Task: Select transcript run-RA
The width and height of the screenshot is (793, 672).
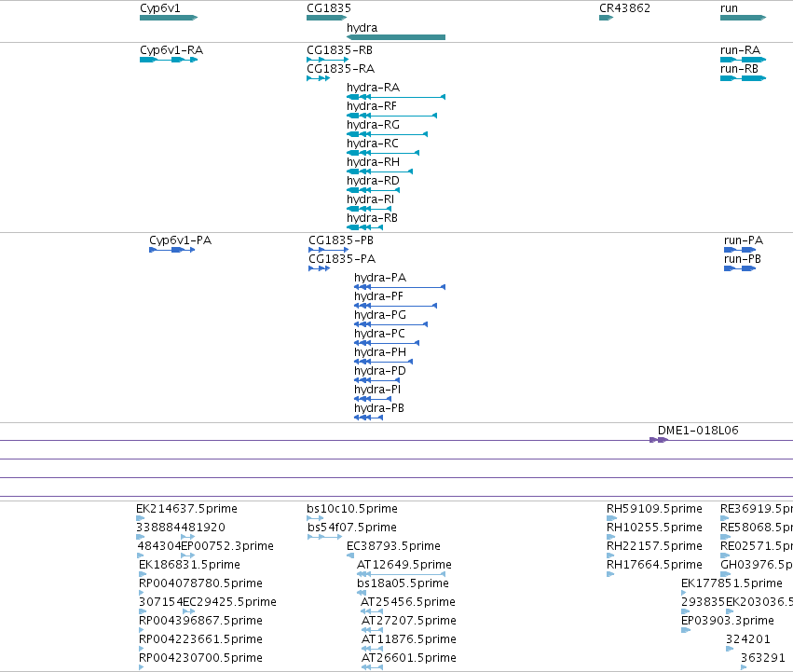Action: click(743, 60)
